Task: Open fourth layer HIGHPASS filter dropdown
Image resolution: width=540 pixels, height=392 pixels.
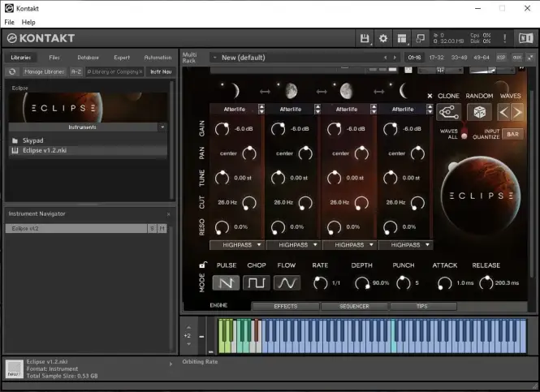Action: click(x=405, y=245)
